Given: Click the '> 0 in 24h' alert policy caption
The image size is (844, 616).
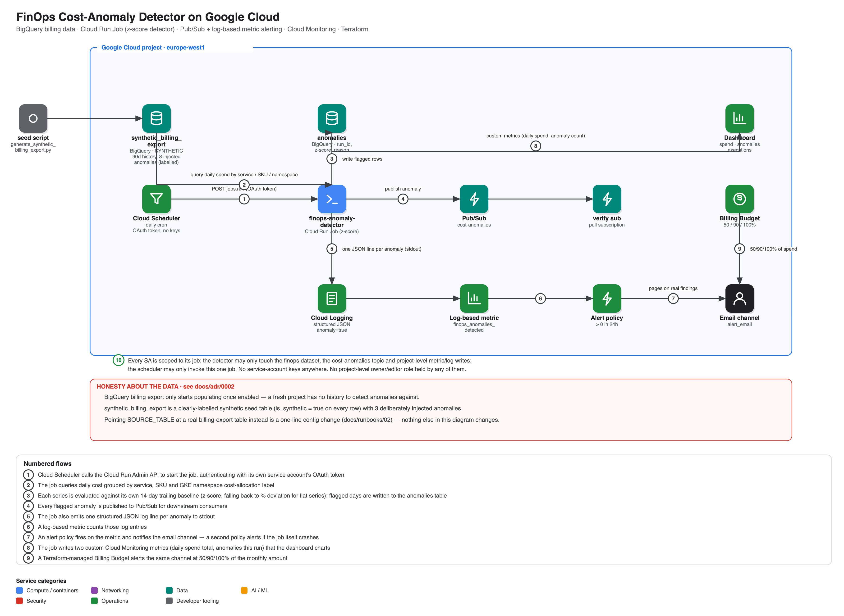Looking at the screenshot, I should click(x=607, y=324).
